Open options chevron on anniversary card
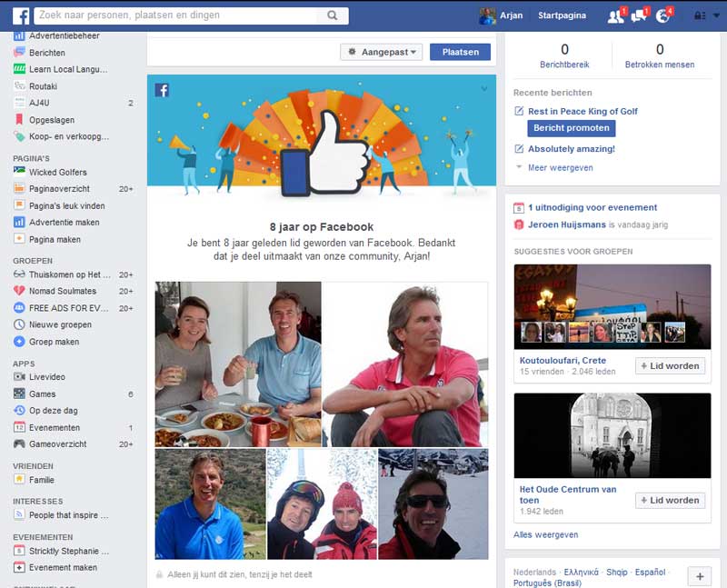Viewport: 727px width, 588px height. click(483, 88)
